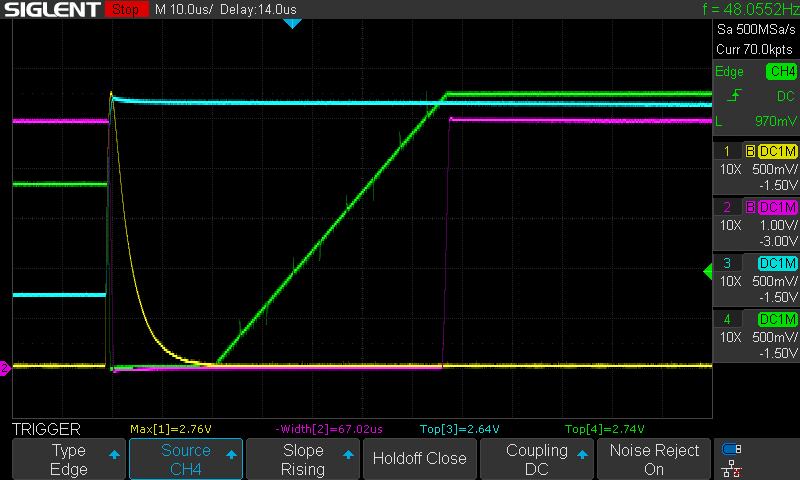Image resolution: width=800 pixels, height=480 pixels.
Task: Click channel 1 bandwidth limit B icon
Action: point(750,151)
